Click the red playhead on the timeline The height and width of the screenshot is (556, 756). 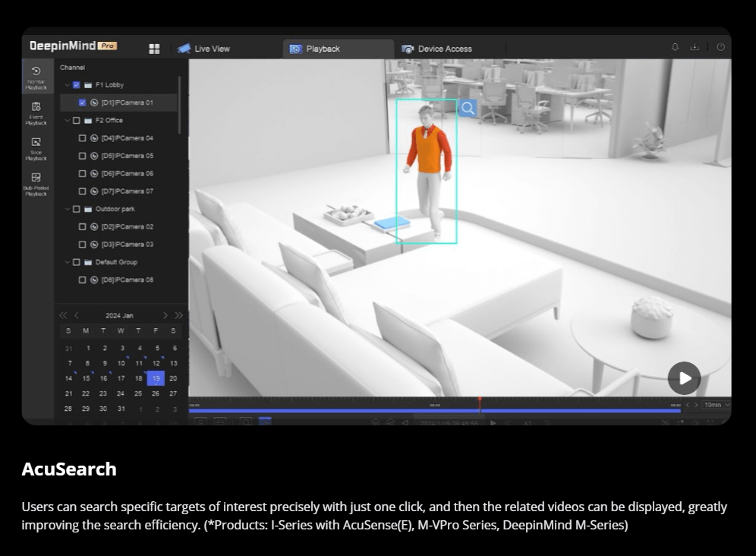click(479, 403)
